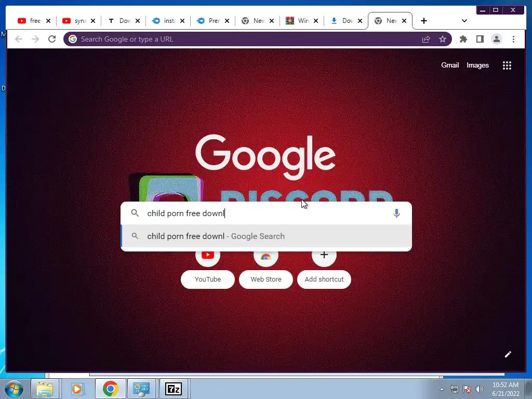The height and width of the screenshot is (399, 532).
Task: Close the WinRAR 'Win' tab
Action: 316,21
